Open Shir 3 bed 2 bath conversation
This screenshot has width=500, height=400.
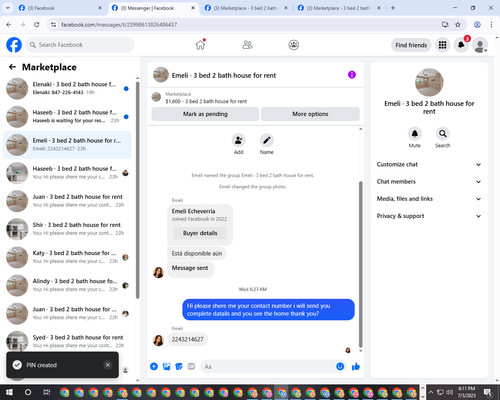coord(68,229)
